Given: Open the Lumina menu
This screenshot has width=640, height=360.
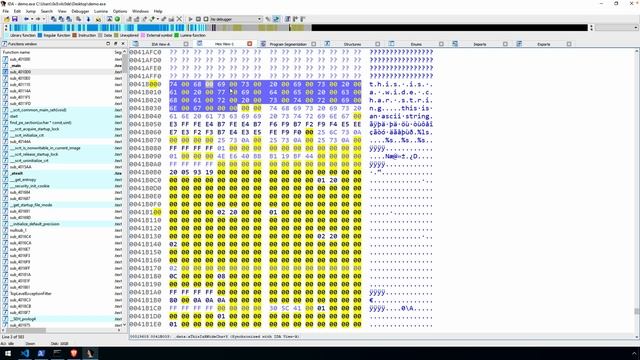Looking at the screenshot, I should (101, 11).
